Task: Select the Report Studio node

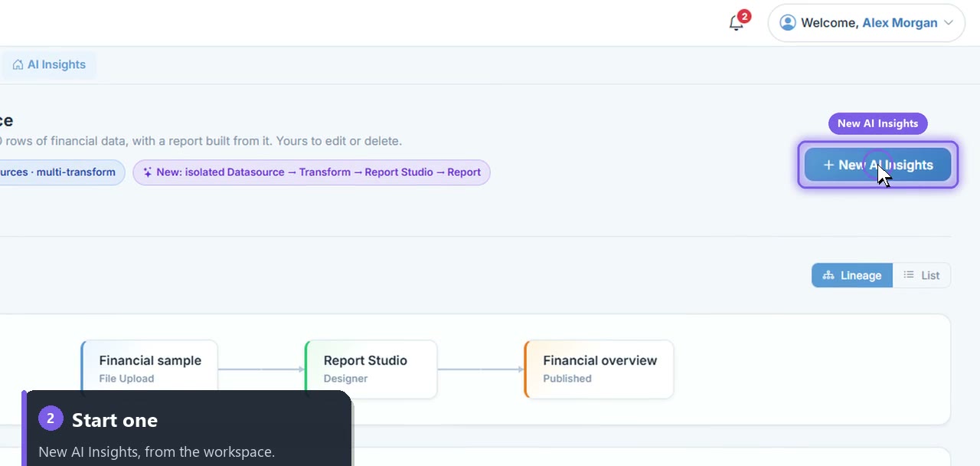Action: [x=371, y=369]
